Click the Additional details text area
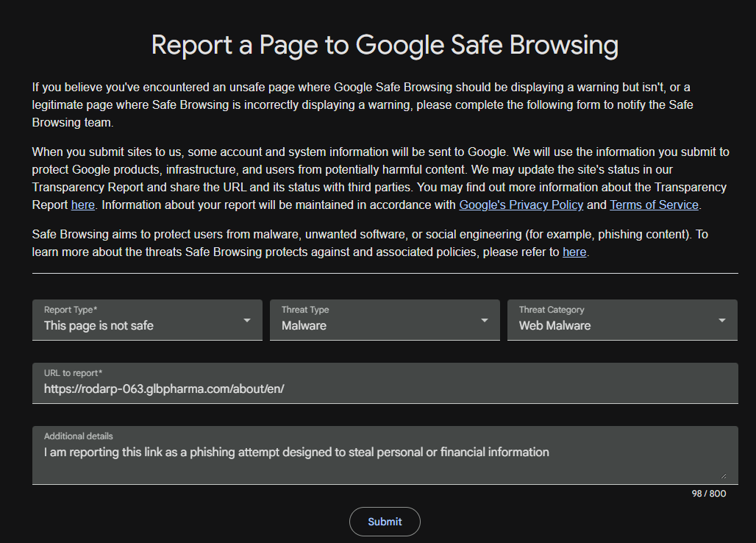756x543 pixels. point(385,455)
